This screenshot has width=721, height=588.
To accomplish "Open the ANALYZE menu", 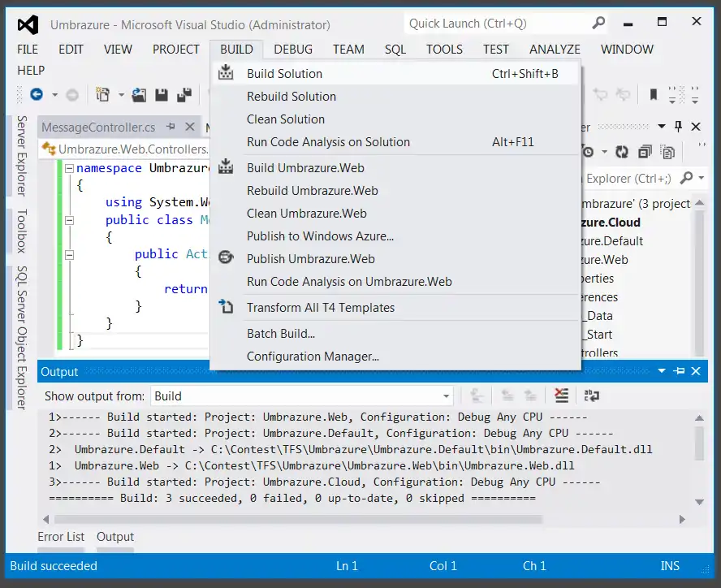I will [555, 50].
